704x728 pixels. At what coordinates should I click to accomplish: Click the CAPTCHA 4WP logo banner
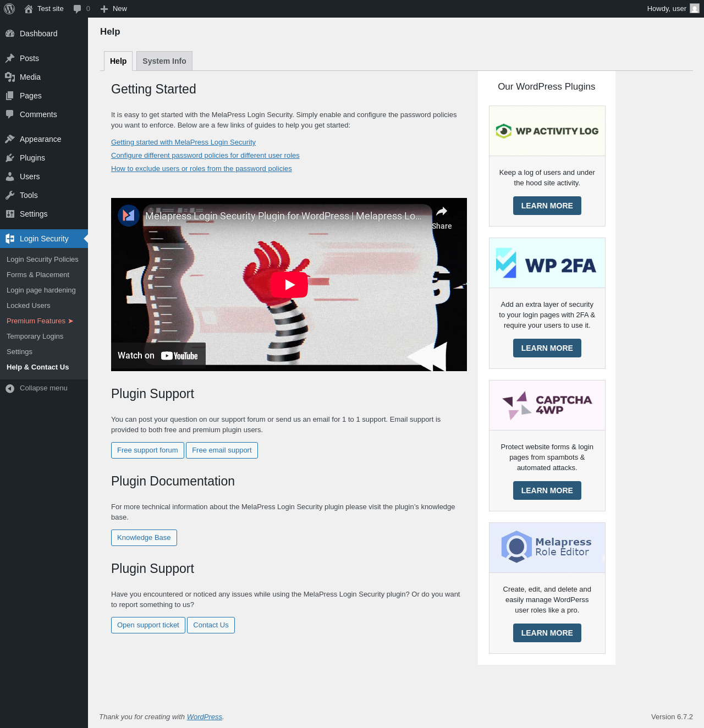(x=547, y=405)
